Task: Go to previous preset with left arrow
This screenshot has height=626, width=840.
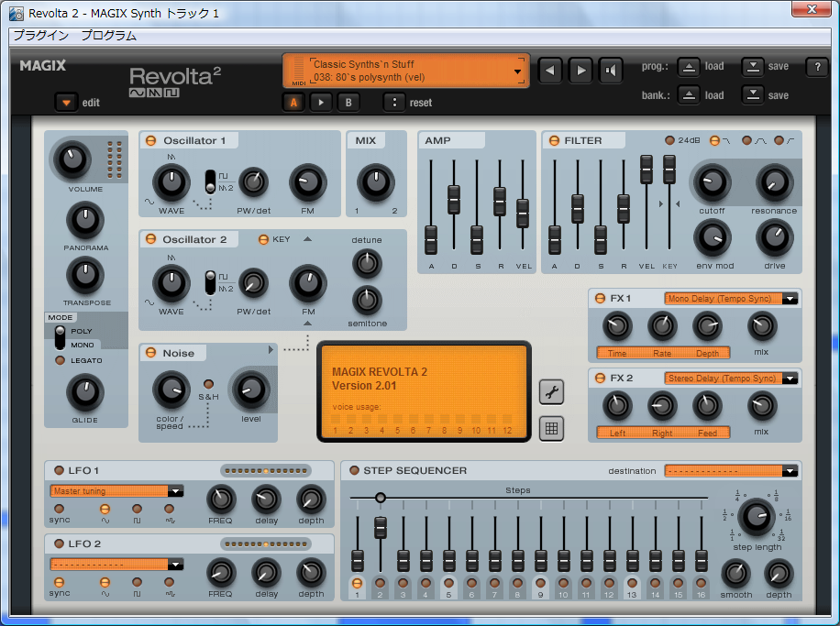Action: (549, 71)
